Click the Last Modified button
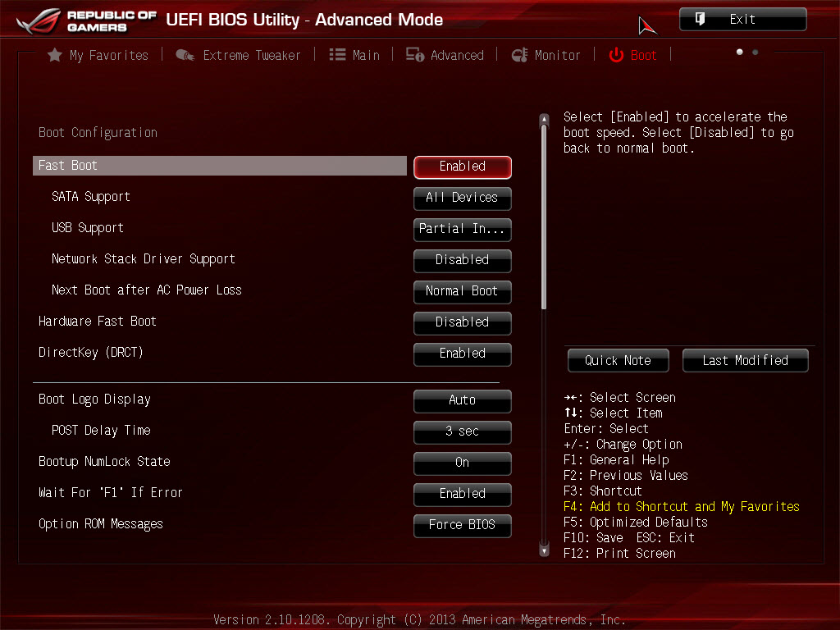 point(745,361)
